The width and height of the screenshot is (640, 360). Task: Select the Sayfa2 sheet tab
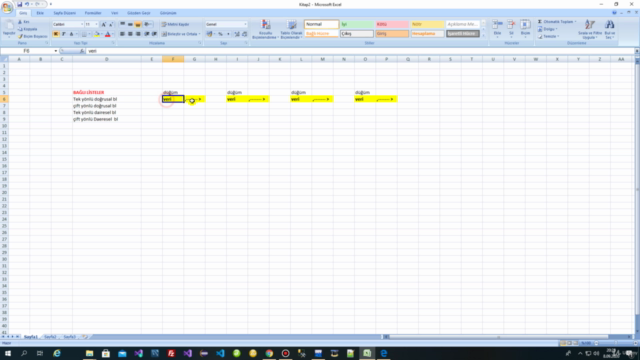pos(50,337)
